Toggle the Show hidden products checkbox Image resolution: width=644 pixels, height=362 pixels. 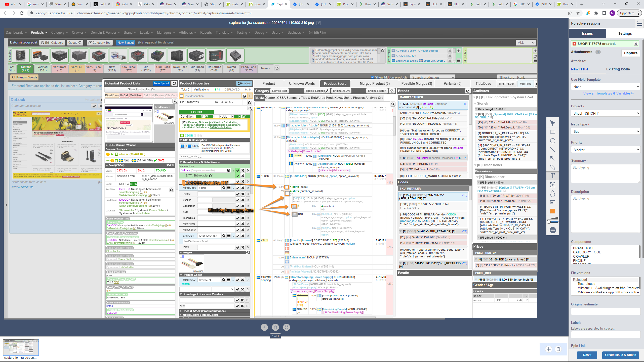coord(372,77)
